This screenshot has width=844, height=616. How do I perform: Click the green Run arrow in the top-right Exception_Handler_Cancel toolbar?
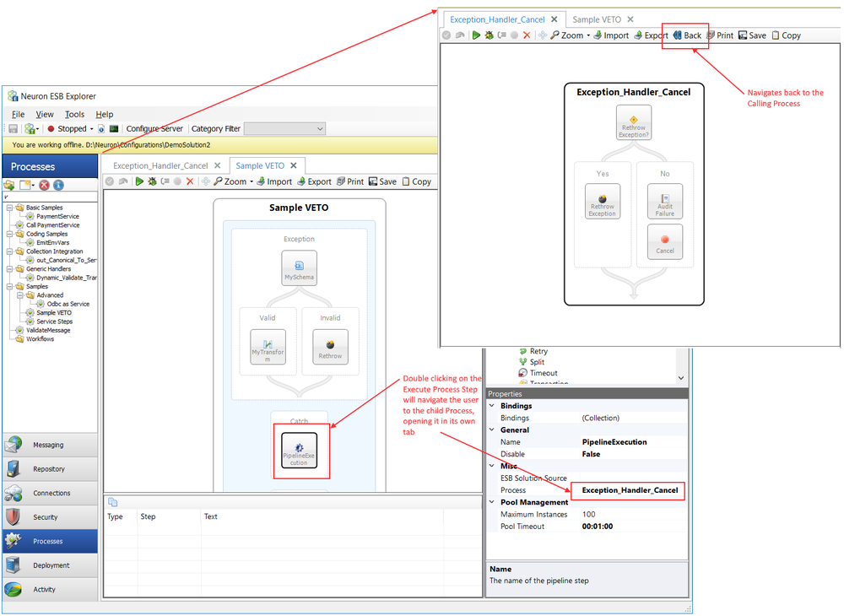[476, 35]
